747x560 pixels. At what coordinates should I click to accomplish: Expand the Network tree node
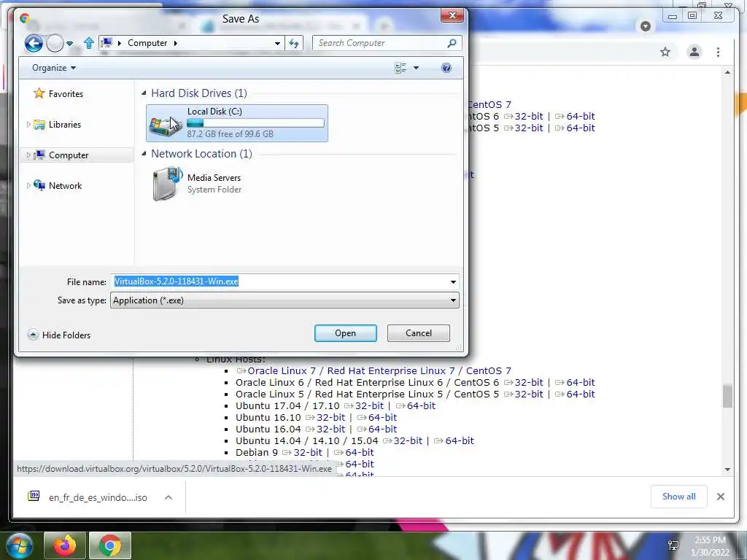pyautogui.click(x=28, y=185)
